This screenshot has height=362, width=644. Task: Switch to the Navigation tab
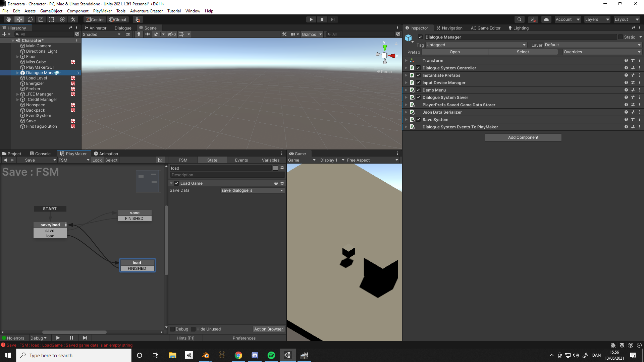pos(449,28)
